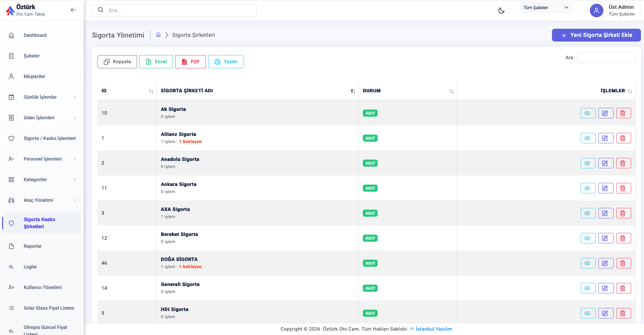View Bereket Sigorta details eye icon
The height and width of the screenshot is (335, 644).
(588, 238)
